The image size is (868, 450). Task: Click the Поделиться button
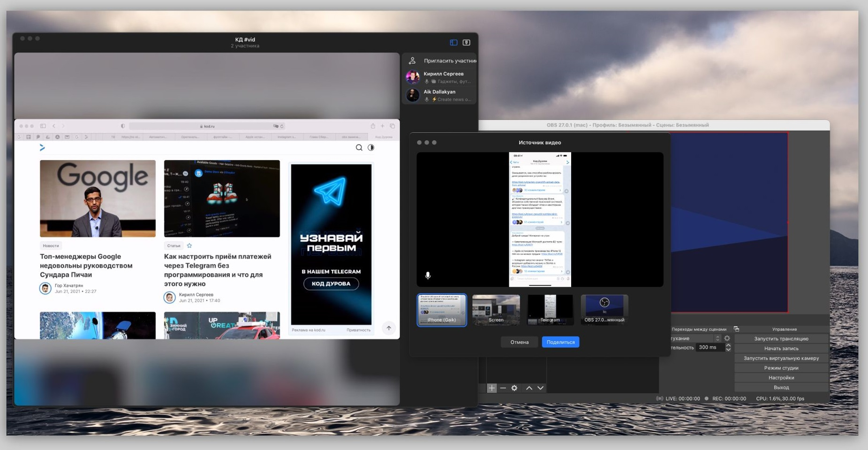(x=561, y=342)
